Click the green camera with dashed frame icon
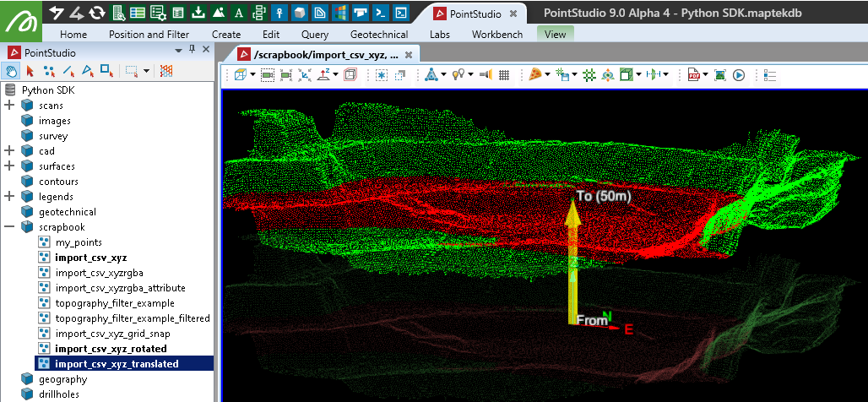The height and width of the screenshot is (402, 868). 268,75
